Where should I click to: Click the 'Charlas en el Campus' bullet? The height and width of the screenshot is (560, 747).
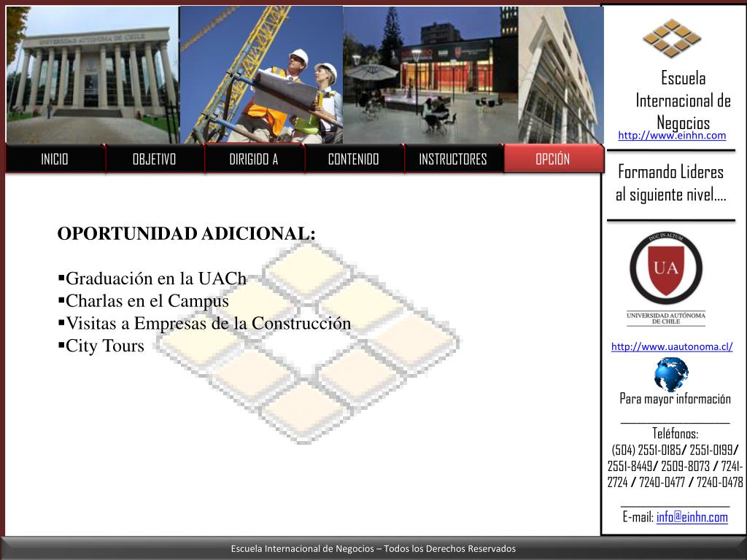click(x=144, y=301)
